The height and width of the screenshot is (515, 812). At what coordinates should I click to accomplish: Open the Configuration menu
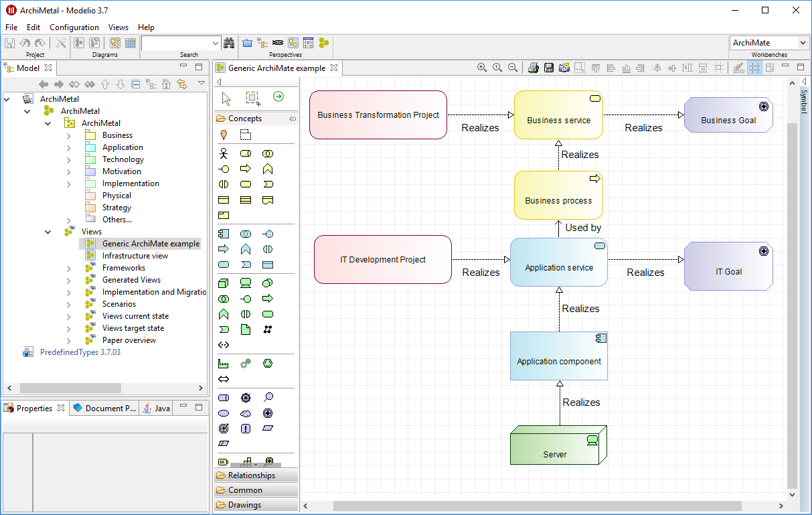pos(74,27)
